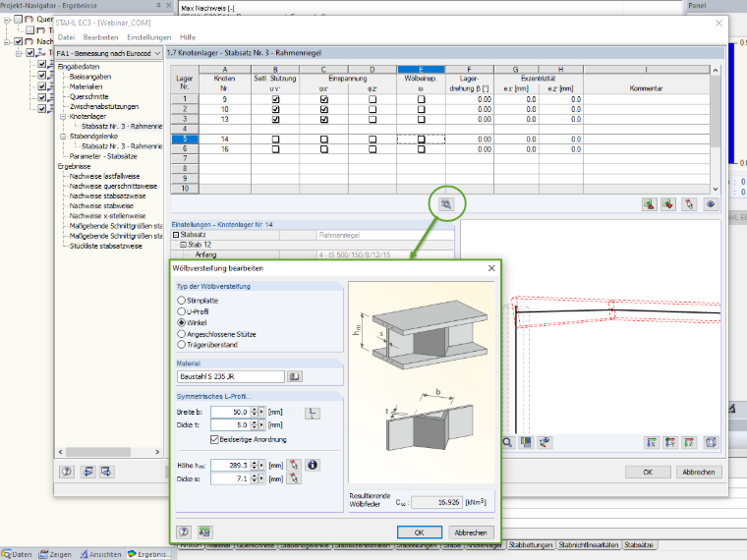Click the Excel import icon with red down arrow
This screenshot has width=747, height=560.
(x=668, y=204)
